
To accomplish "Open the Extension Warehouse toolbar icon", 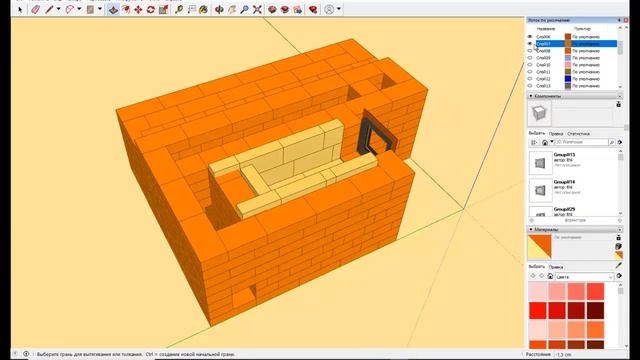I will (285, 9).
